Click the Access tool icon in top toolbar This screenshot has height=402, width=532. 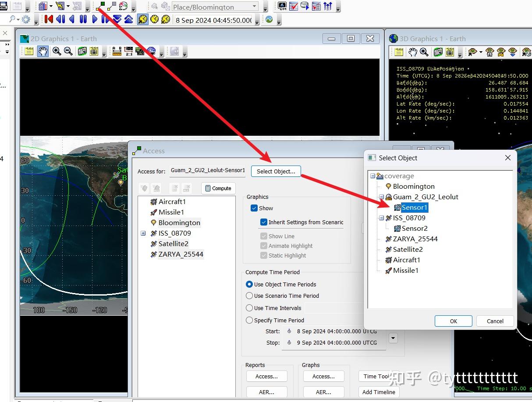point(100,6)
